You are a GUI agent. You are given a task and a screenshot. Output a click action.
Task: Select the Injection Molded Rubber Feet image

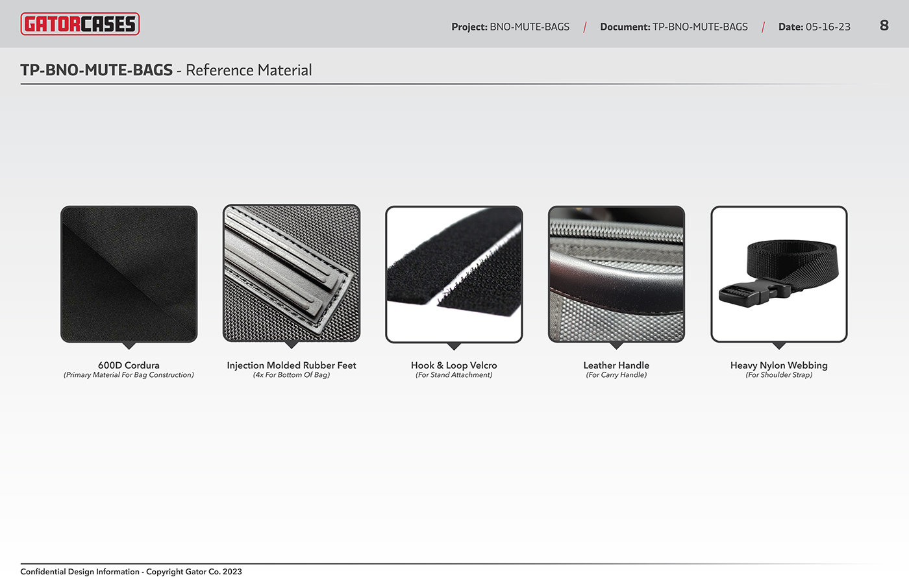point(292,274)
